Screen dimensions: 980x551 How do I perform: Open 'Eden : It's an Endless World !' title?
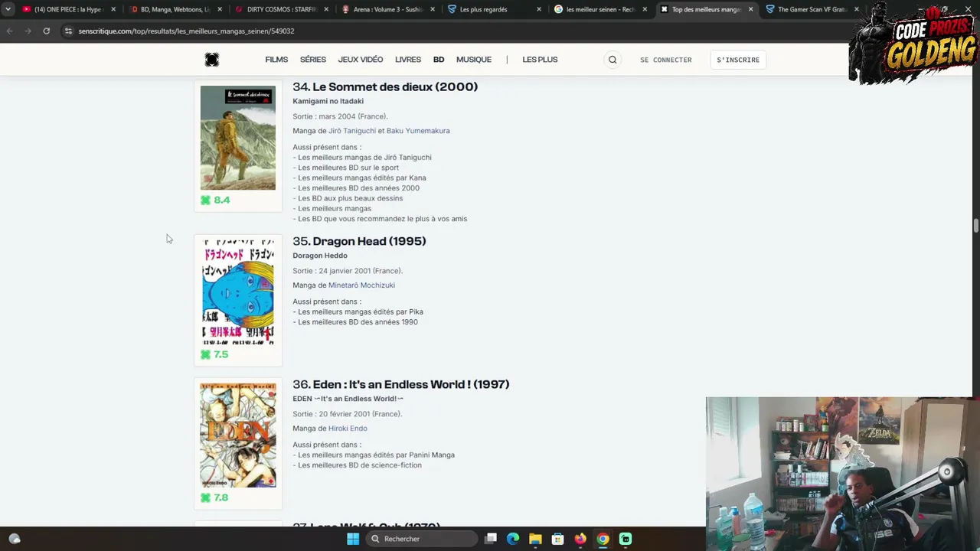411,384
